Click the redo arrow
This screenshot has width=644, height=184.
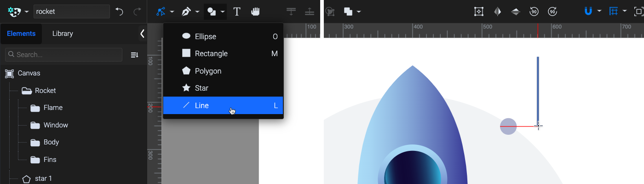click(137, 11)
